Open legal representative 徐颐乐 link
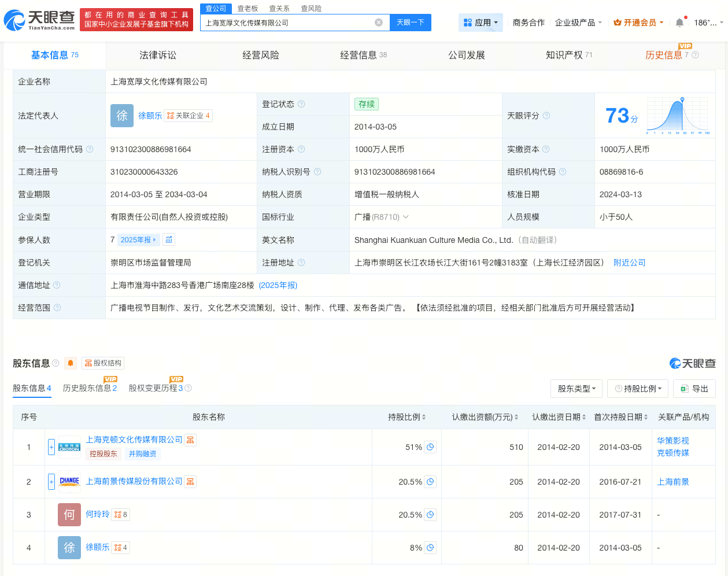The height and width of the screenshot is (576, 728). (x=150, y=116)
